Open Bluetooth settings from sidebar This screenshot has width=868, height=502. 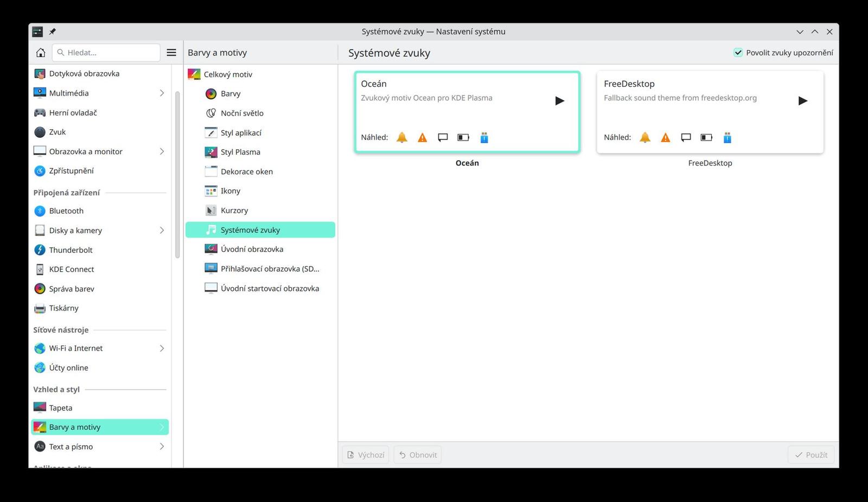tap(66, 211)
